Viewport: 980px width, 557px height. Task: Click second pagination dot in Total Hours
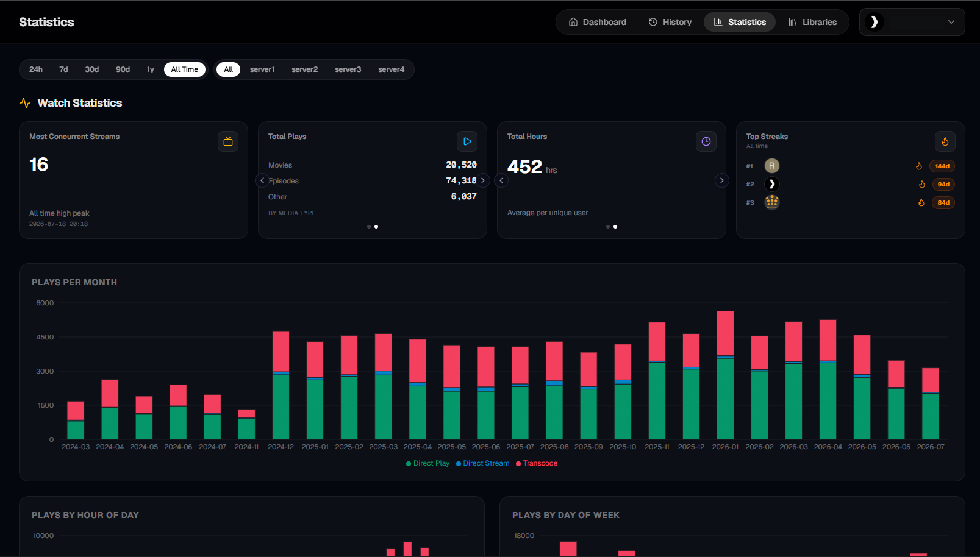coord(615,227)
